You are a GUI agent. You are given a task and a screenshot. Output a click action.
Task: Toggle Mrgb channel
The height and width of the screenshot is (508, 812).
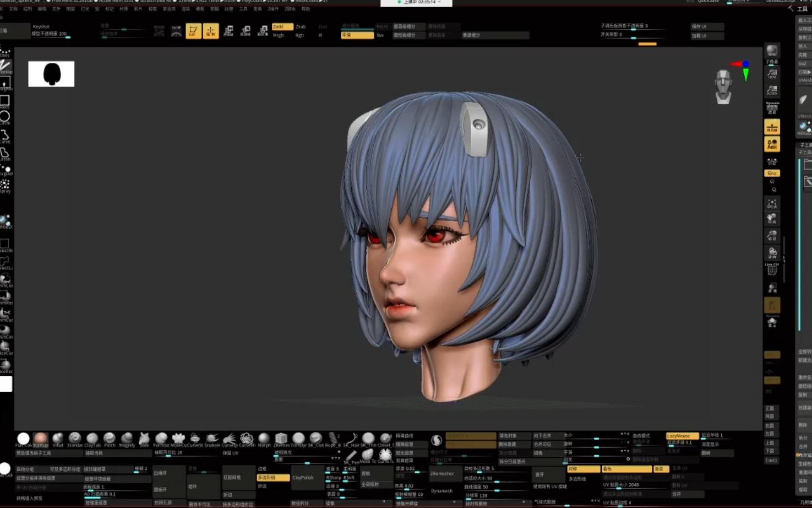279,35
